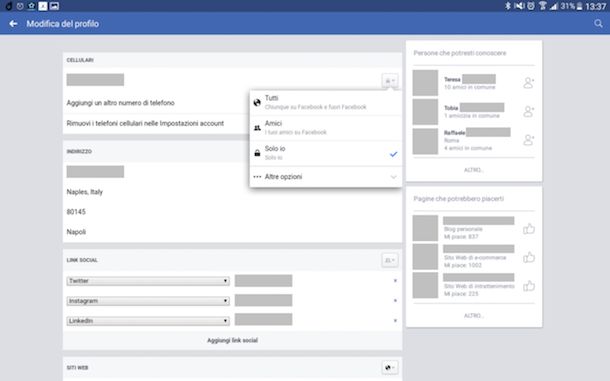Image resolution: width=610 pixels, height=381 pixels.
Task: Open the Twitter service dropdown
Action: point(148,281)
